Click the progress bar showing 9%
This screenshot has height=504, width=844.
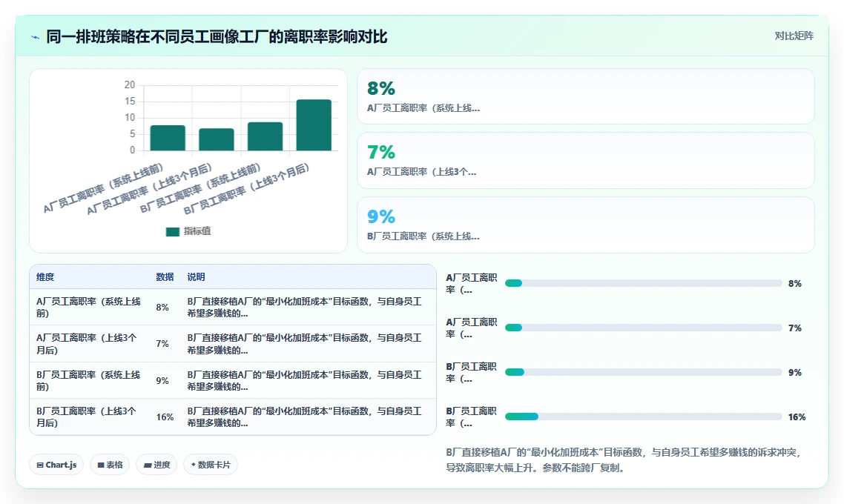tap(643, 372)
